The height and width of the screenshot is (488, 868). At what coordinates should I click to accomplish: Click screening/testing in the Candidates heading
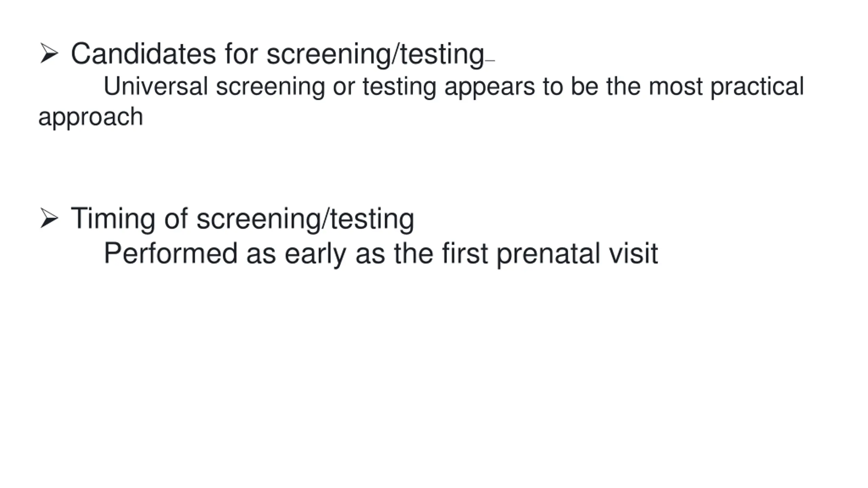click(375, 55)
